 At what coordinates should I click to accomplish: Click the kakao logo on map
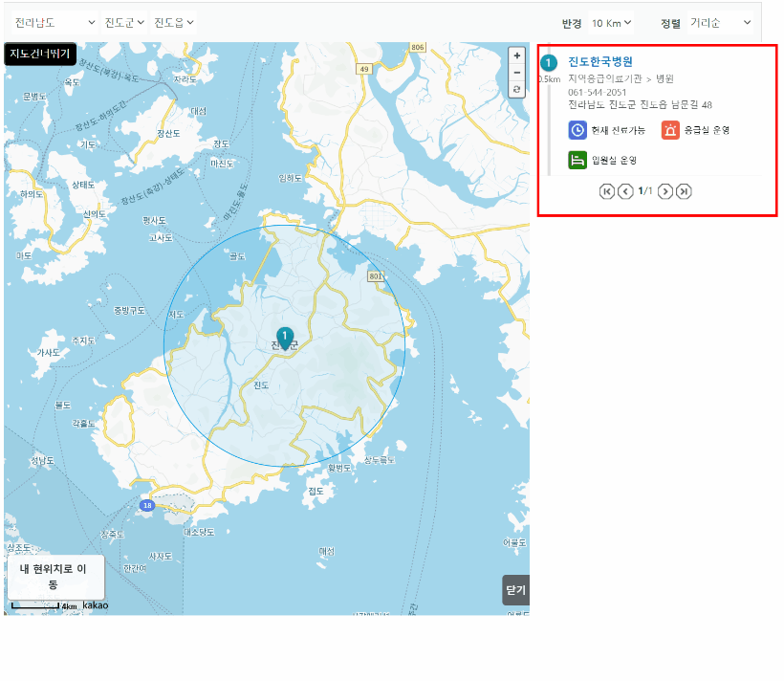[95, 605]
